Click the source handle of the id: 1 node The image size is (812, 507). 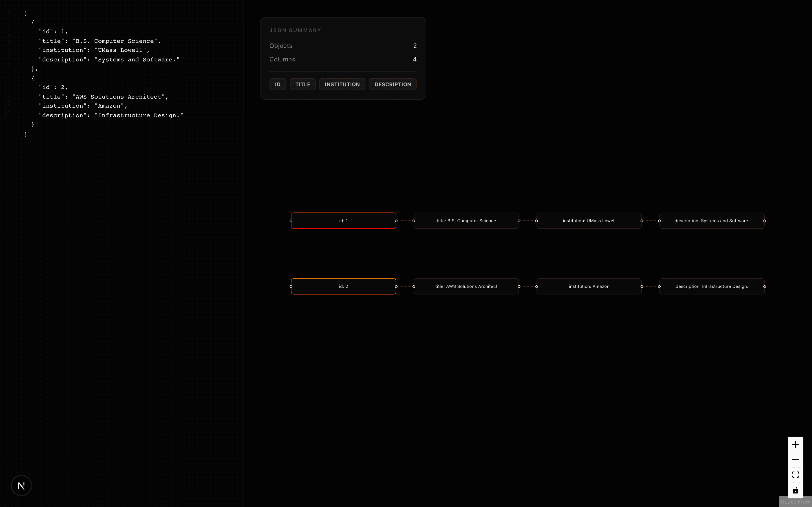(x=396, y=221)
